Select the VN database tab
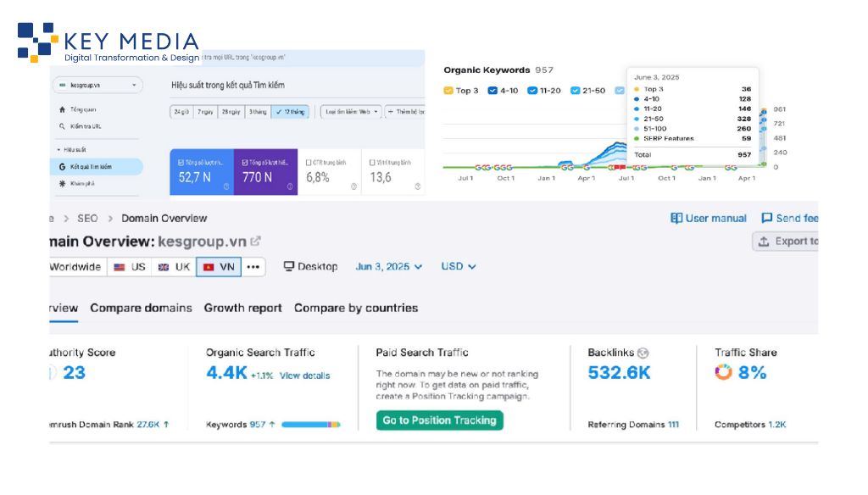868x495 pixels. 219,267
